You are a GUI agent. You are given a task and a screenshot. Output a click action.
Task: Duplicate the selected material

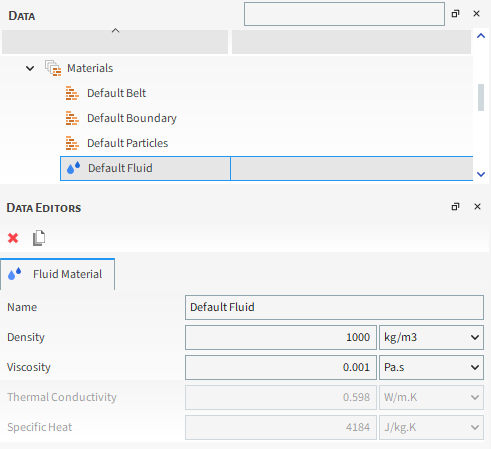tap(39, 238)
